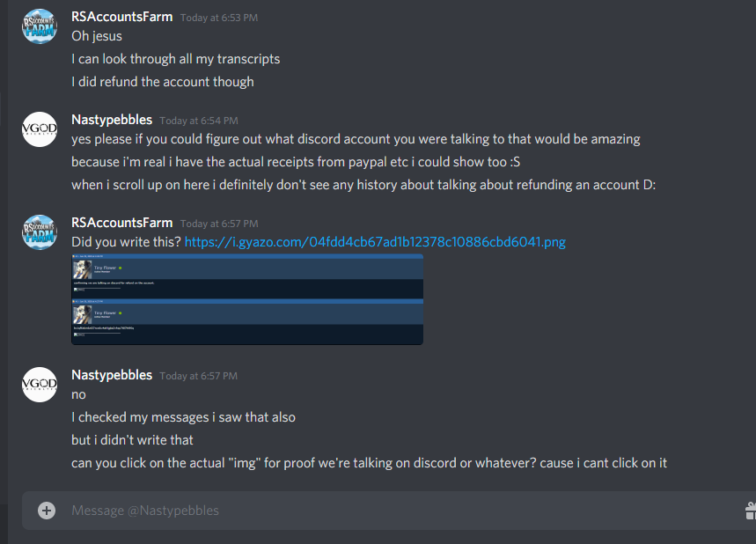
Task: Click RSAccountsFarm username above 'Did you write this?'
Action: (122, 223)
